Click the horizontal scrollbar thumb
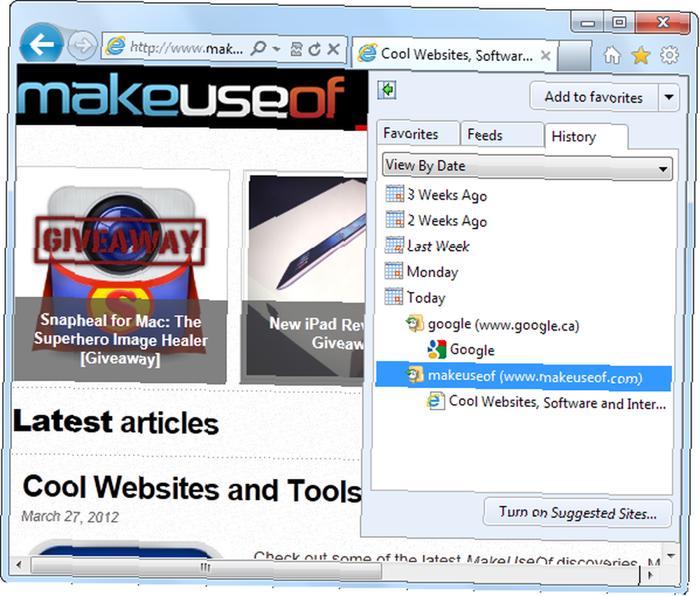700x596 pixels. click(x=206, y=567)
